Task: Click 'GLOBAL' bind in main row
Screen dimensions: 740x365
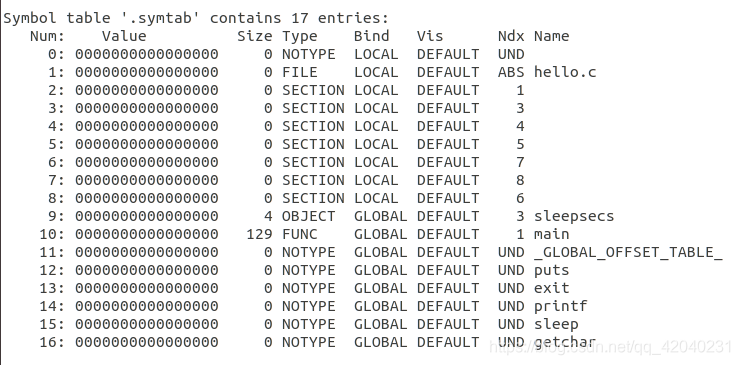Action: tap(380, 234)
